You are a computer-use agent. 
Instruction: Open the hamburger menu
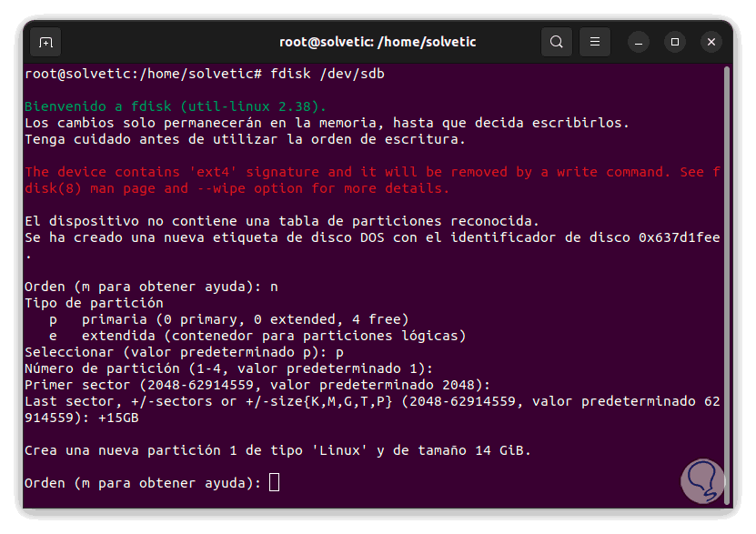594,42
